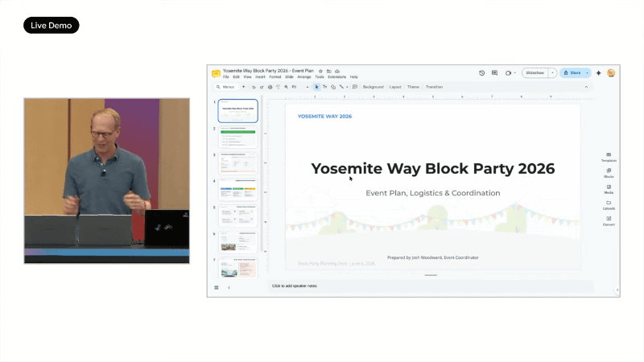Print the presentation
644x362 pixels.
[270, 87]
